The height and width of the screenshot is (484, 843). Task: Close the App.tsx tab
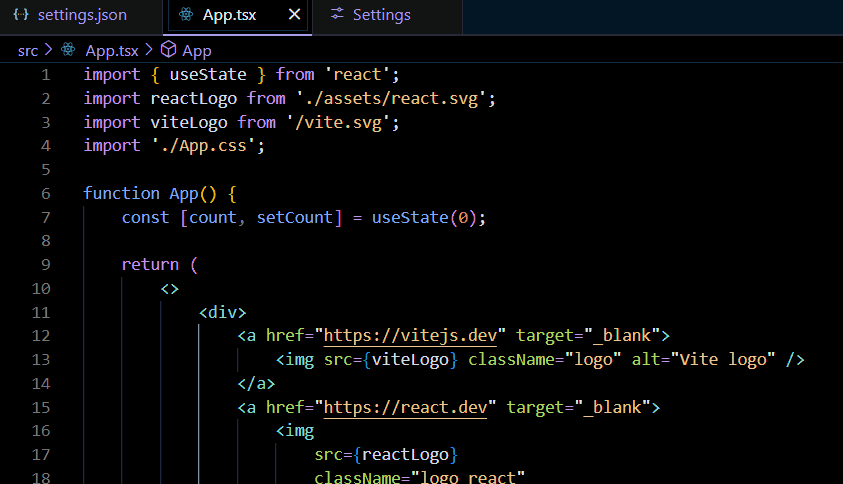294,15
